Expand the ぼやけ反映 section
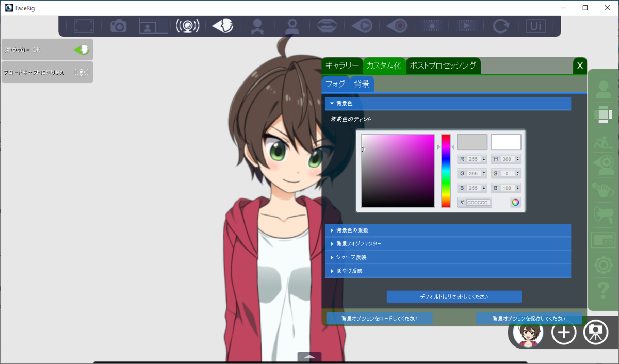The height and width of the screenshot is (364, 619). pos(448,271)
